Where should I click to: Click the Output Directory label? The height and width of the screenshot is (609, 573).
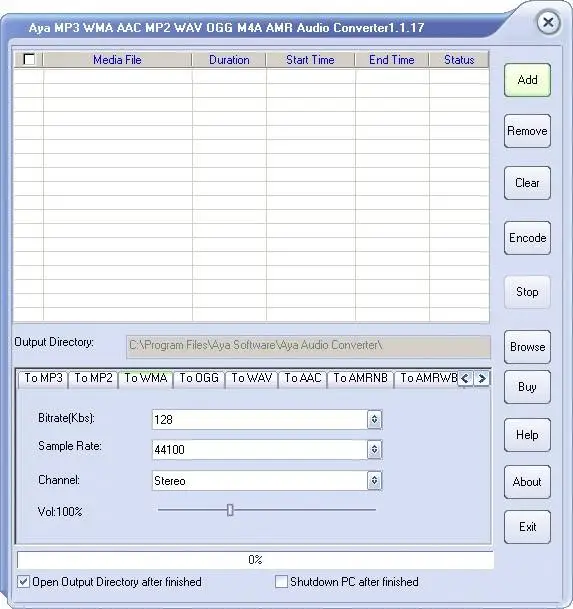54,342
